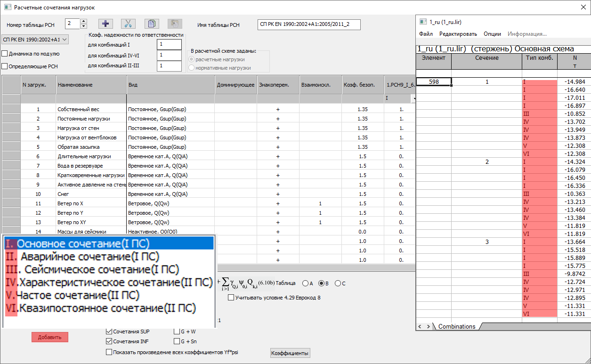
Task: Open the Файл menu
Action: point(426,34)
